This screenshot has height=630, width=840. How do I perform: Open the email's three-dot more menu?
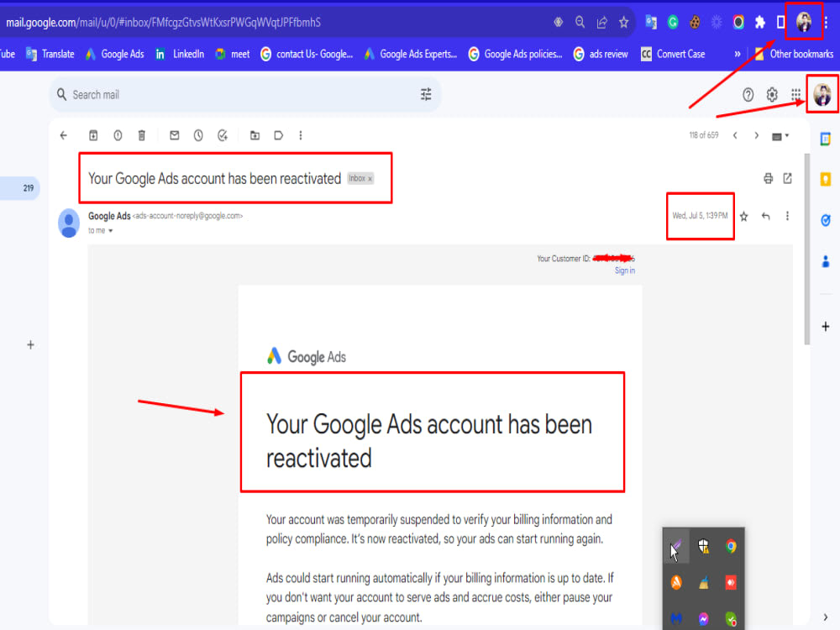[786, 216]
